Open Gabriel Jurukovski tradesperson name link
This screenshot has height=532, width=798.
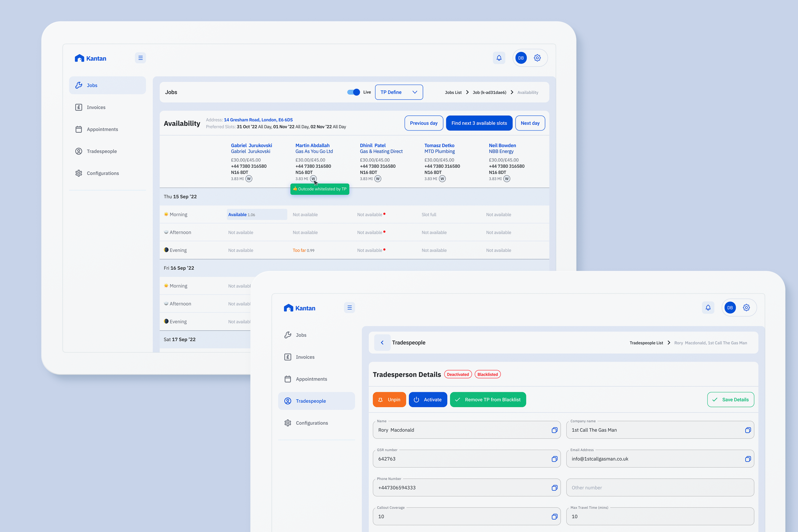[x=252, y=146]
